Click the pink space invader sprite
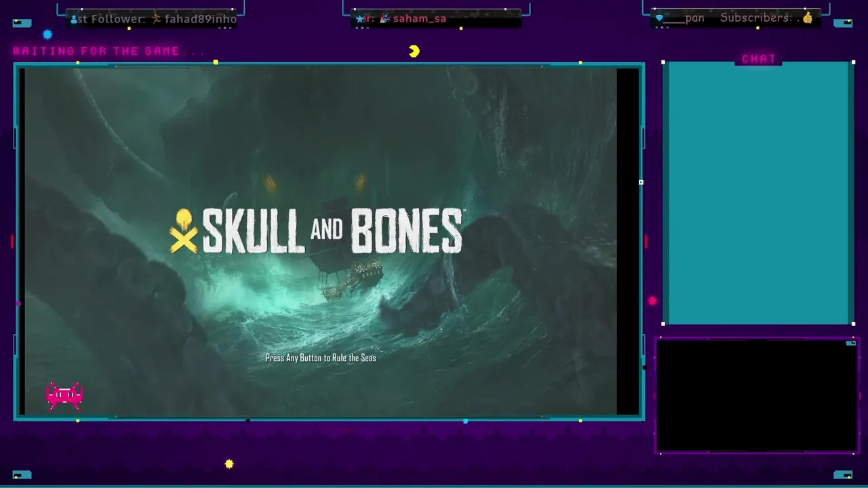The height and width of the screenshot is (488, 868). point(64,395)
